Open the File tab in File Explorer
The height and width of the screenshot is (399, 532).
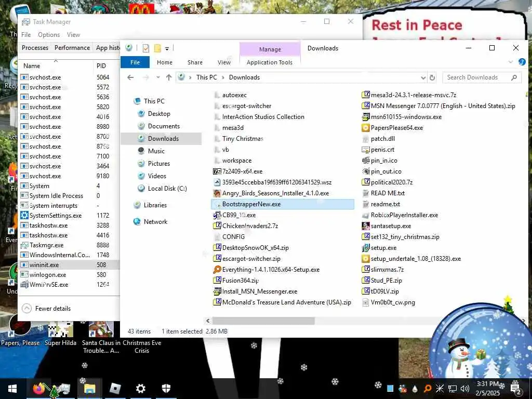[135, 62]
